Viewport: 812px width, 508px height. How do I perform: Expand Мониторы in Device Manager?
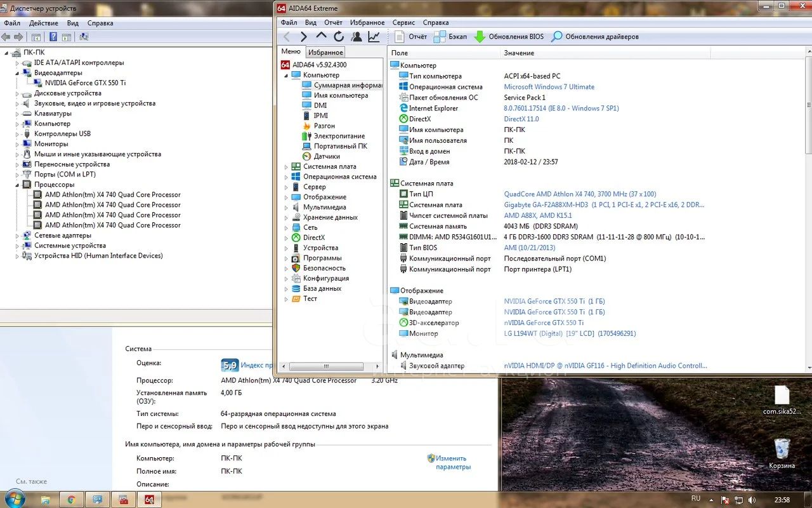(x=18, y=144)
